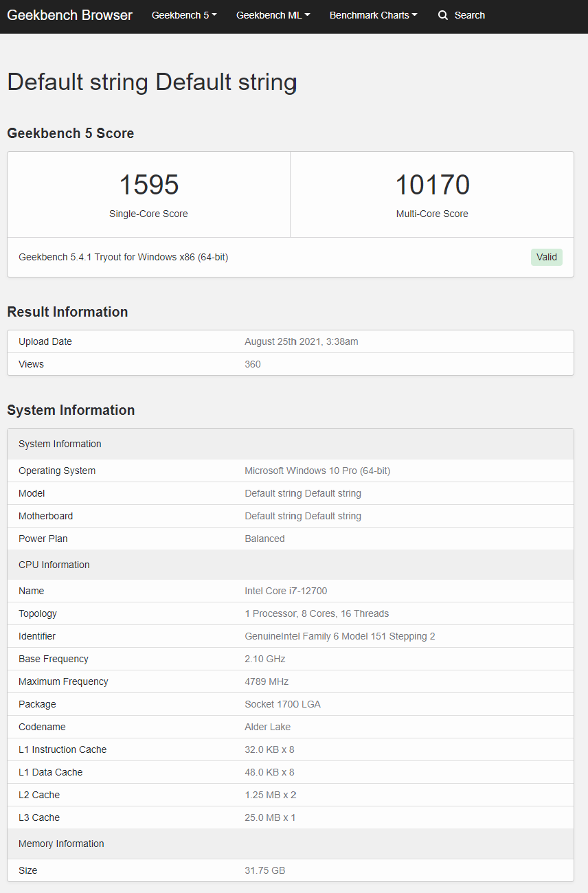Click the Operating System label
Viewport: 588px width, 893px height.
pyautogui.click(x=57, y=471)
